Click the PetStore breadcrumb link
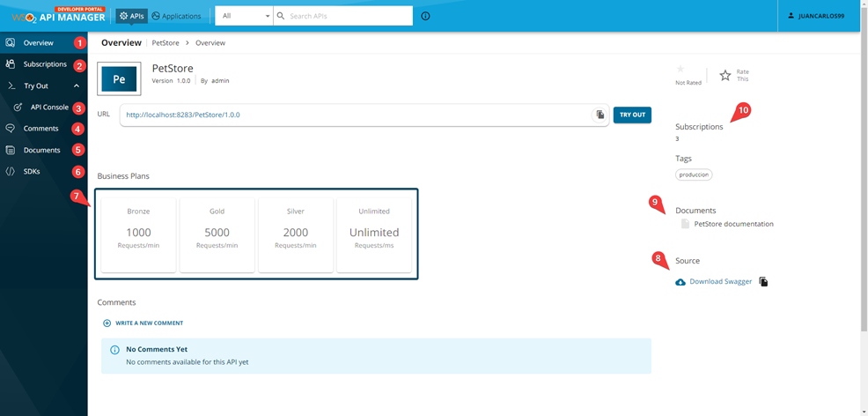 (x=166, y=42)
